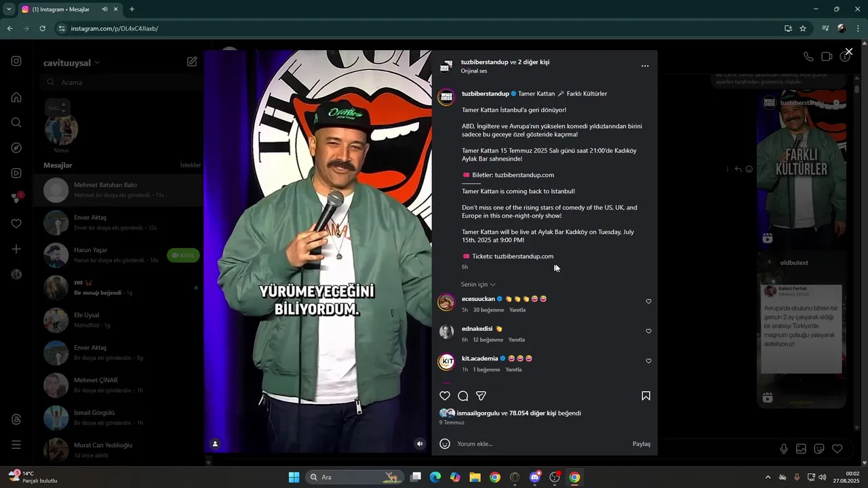Like ecesuuckan's comment

point(648,302)
